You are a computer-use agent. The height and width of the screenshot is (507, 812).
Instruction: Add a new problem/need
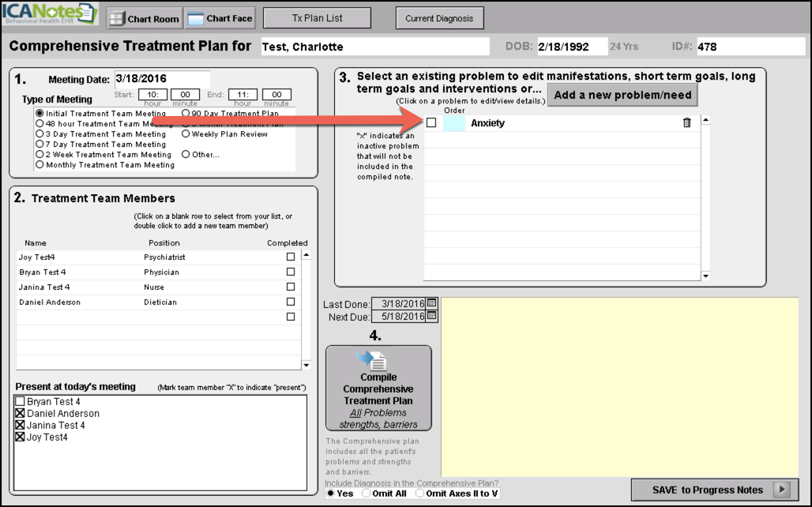(622, 95)
